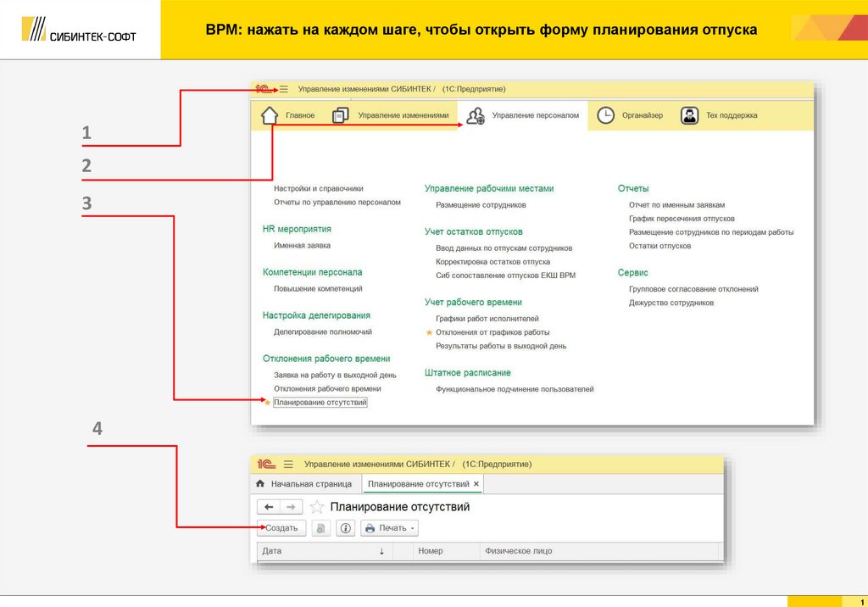Viewport: 868px width, 607px height.
Task: Open Графики работ исполнителей
Action: tap(487, 319)
